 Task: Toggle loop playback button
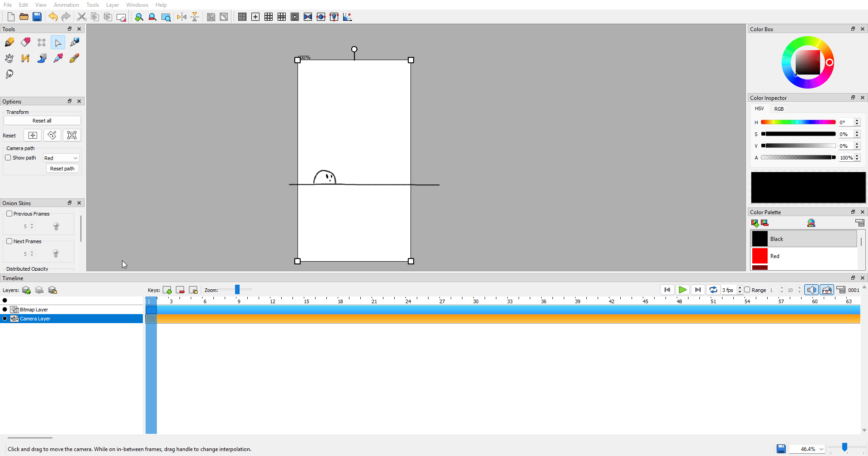(713, 290)
